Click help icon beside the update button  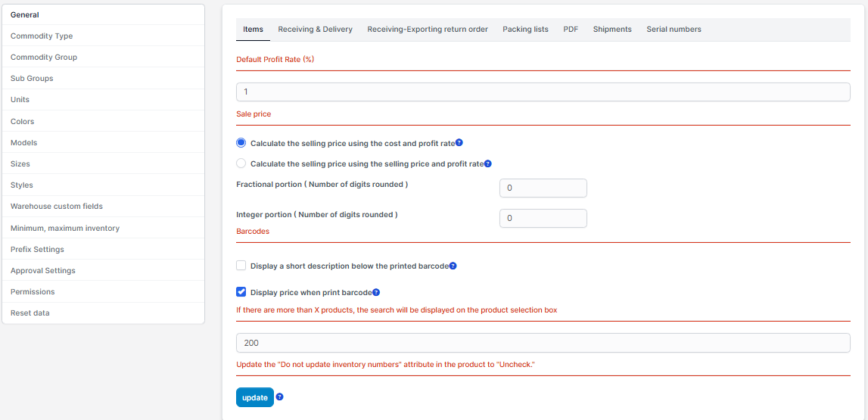click(x=280, y=397)
